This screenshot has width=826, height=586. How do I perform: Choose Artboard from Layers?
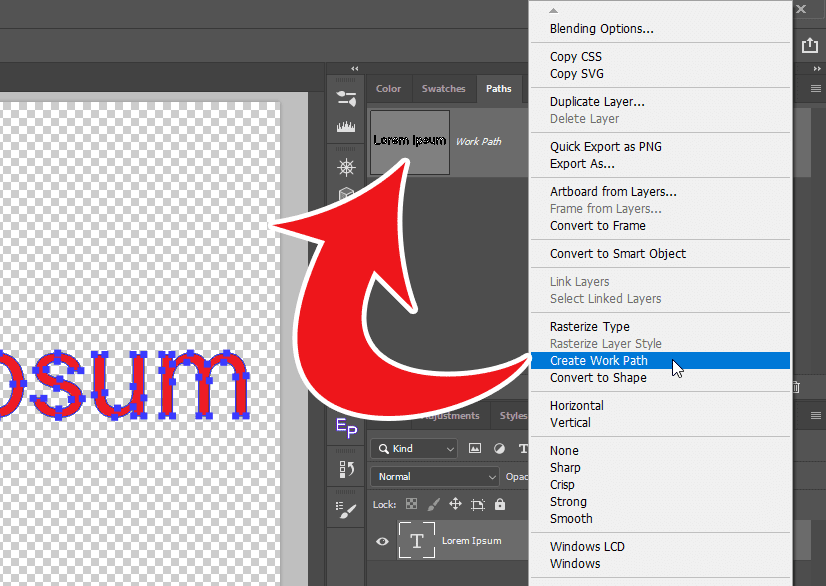660,191
